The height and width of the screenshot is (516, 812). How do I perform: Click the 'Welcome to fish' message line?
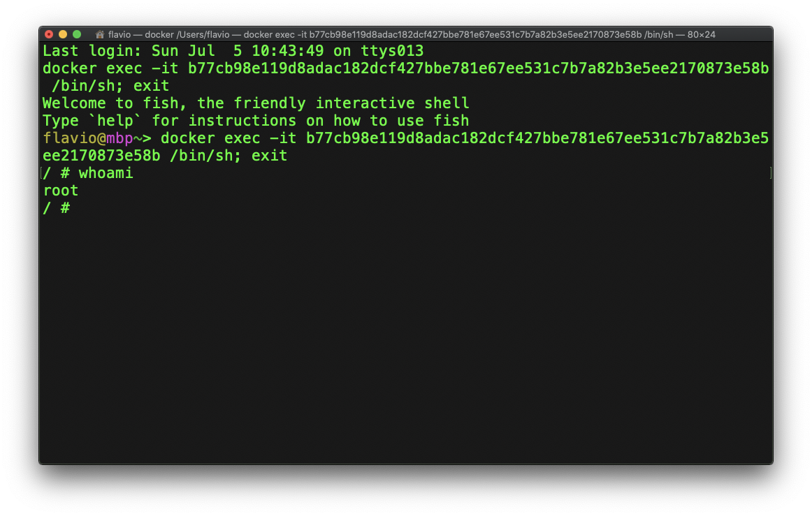point(256,103)
